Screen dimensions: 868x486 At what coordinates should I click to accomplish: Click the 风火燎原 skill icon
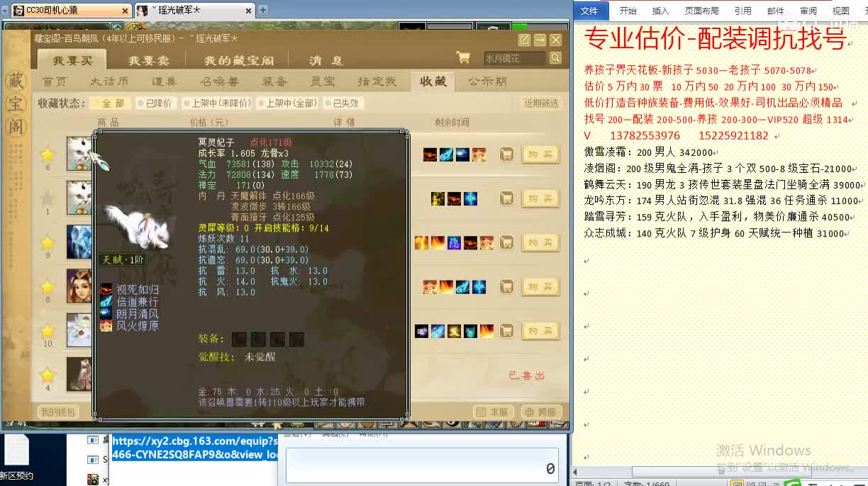point(106,326)
